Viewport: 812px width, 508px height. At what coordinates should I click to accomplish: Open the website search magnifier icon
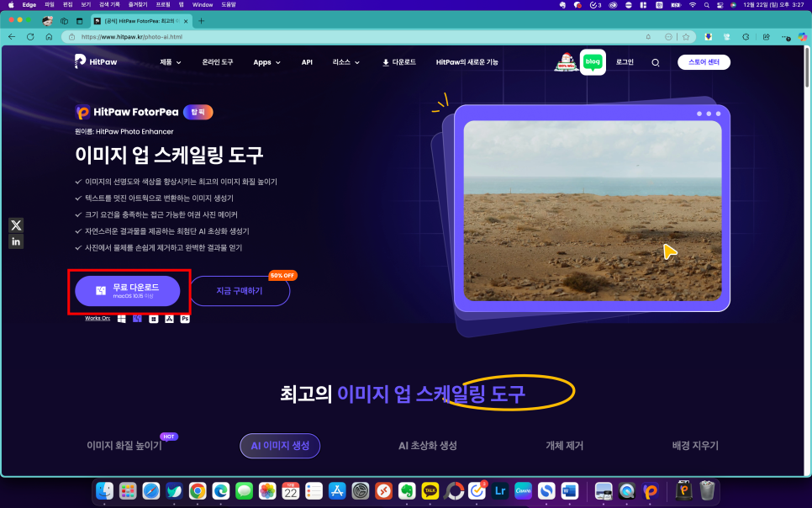point(655,63)
